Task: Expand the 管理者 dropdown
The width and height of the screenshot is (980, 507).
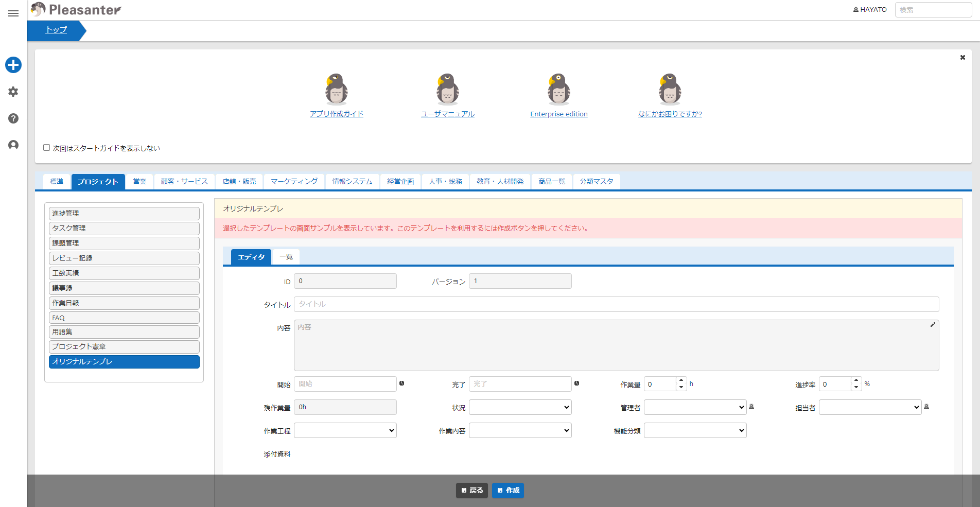Action: pyautogui.click(x=695, y=407)
